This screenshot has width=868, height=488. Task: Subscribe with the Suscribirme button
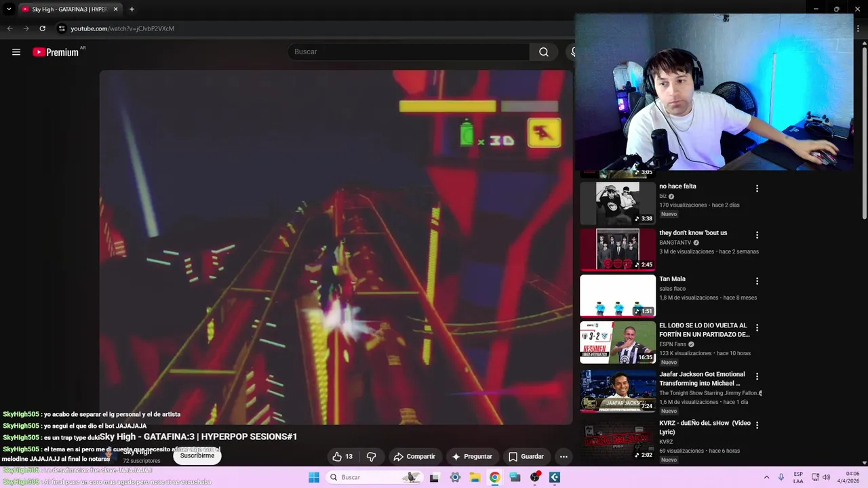(x=197, y=455)
